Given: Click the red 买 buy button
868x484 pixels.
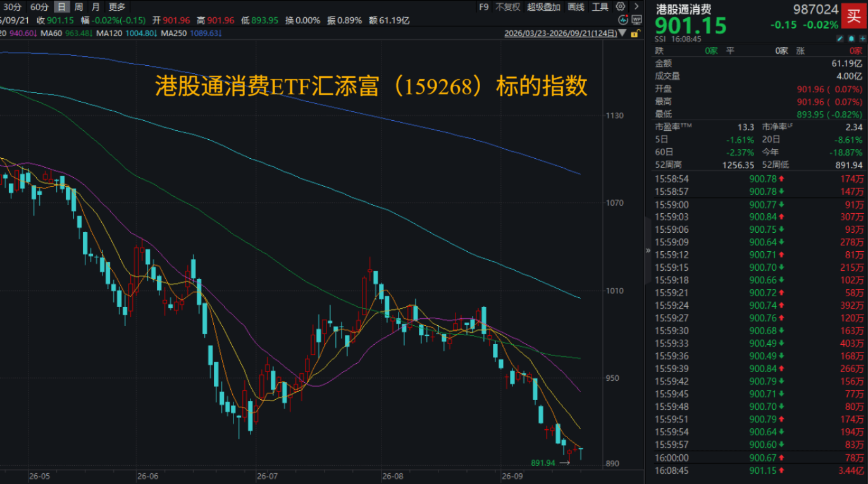Looking at the screenshot, I should click(853, 17).
